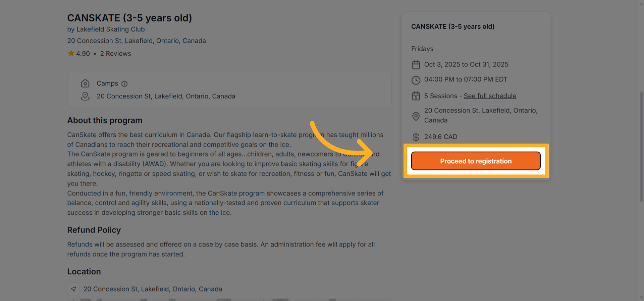Click the gold star rating icon
644x301 pixels.
71,53
